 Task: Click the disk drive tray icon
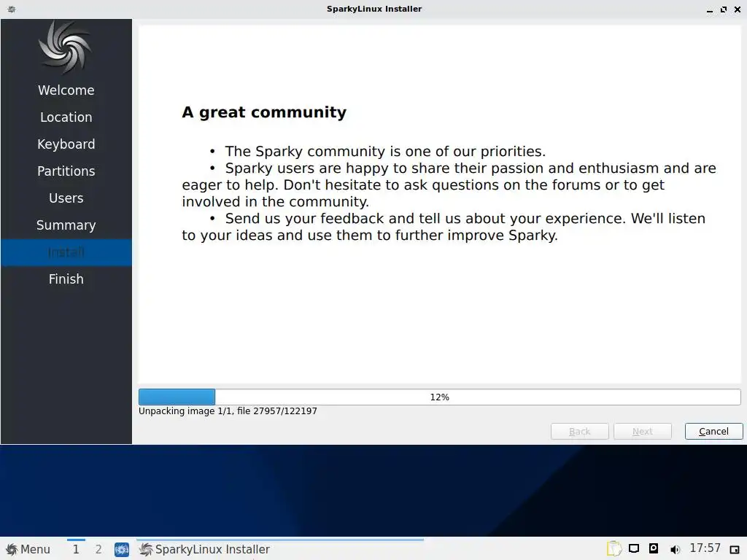(654, 548)
